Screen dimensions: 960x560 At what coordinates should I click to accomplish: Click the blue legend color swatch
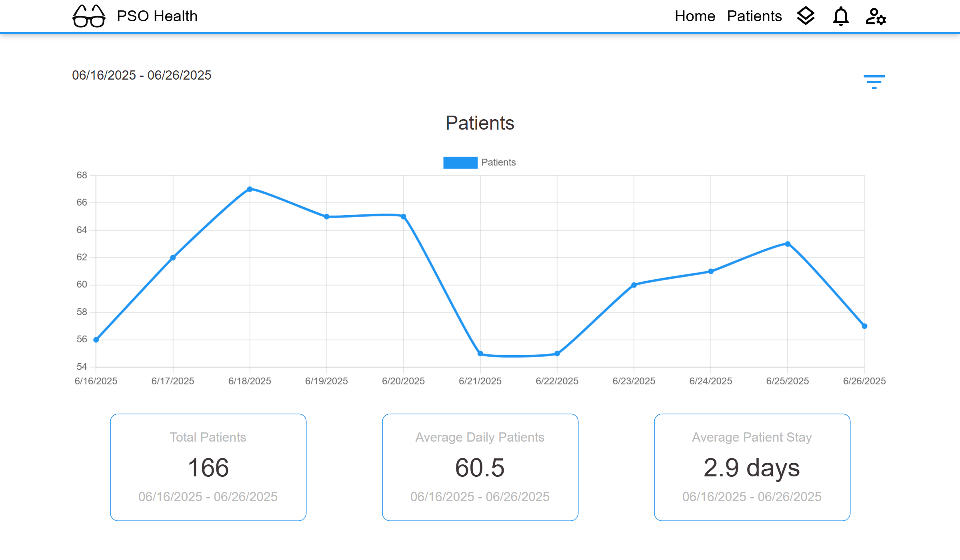(460, 162)
